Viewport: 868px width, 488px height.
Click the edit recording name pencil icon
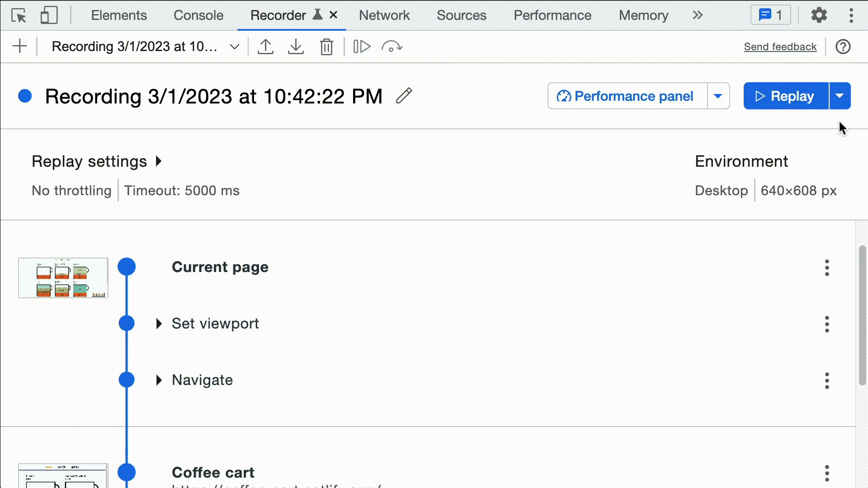pos(405,96)
